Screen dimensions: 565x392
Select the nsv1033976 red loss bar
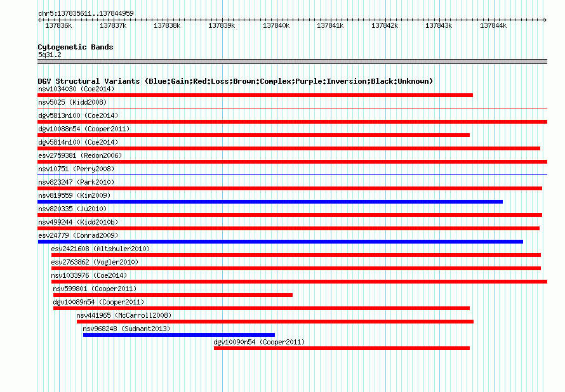coord(300,282)
